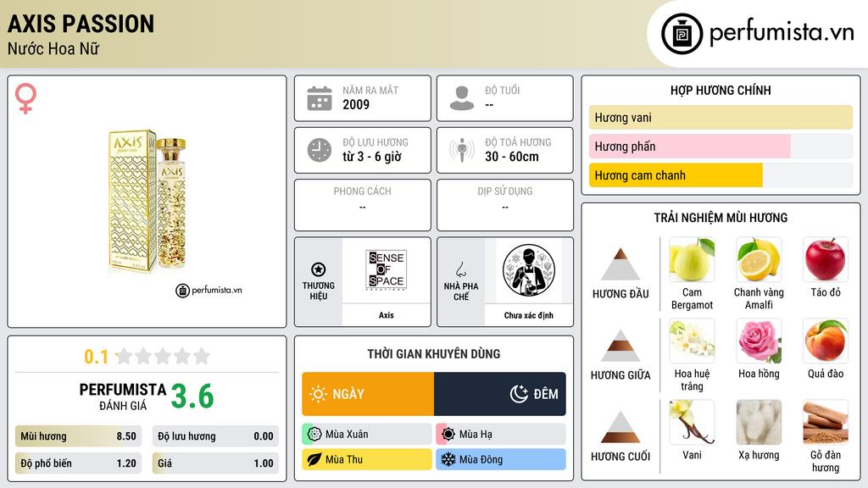Click the flower icon next to Mùa Xuân
Screen dimensions: 868x488
[x=314, y=435]
